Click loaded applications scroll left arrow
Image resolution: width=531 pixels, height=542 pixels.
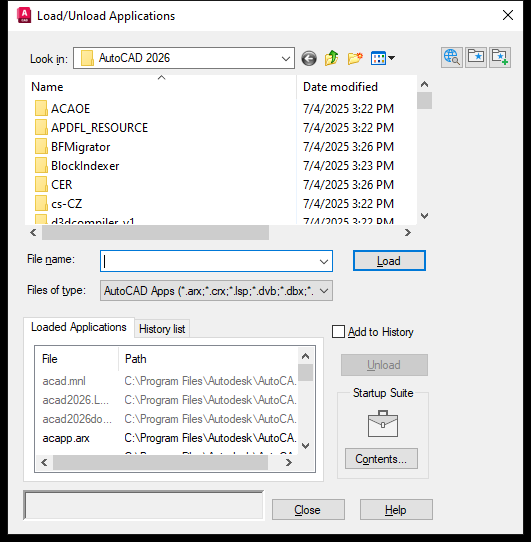[x=44, y=462]
